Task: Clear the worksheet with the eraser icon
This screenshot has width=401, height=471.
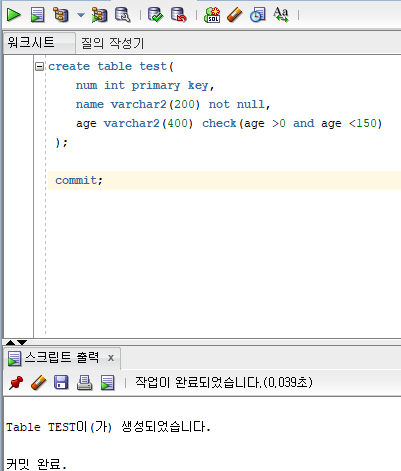Action: click(x=235, y=15)
